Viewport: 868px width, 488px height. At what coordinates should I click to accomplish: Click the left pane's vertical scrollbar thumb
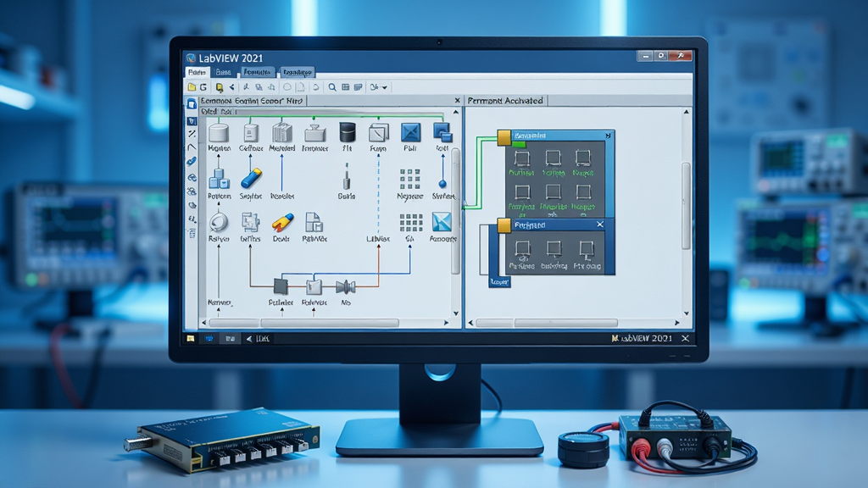coord(456,211)
